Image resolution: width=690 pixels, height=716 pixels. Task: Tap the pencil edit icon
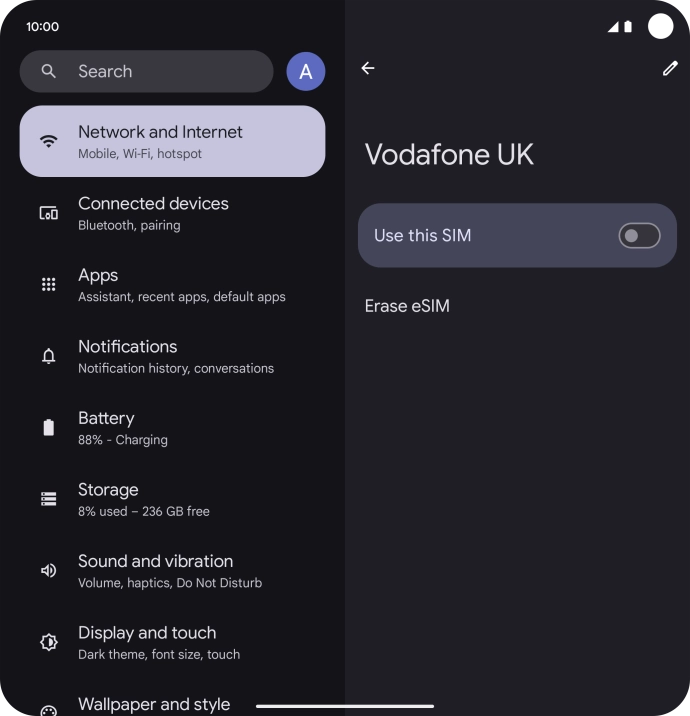tap(669, 68)
